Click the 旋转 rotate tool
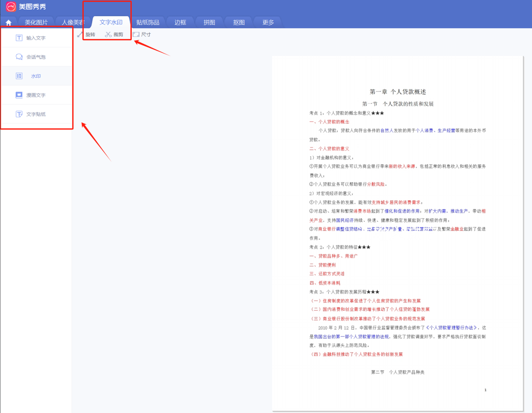This screenshot has width=532, height=413. (86, 34)
